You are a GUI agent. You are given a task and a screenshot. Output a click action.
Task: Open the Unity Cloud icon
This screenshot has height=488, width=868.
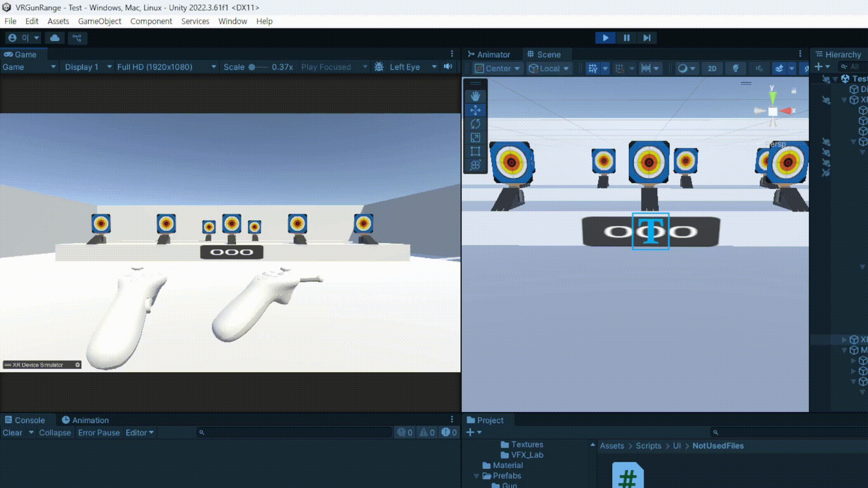point(55,38)
